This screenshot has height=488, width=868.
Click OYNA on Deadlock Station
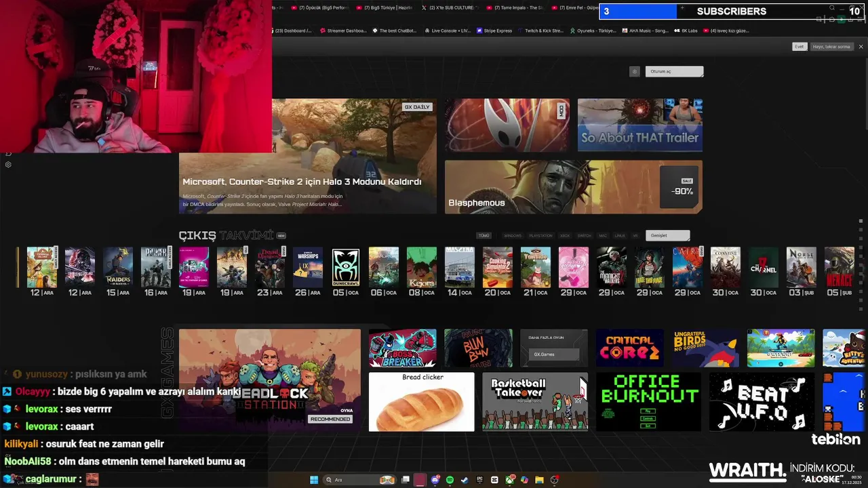pos(347,410)
